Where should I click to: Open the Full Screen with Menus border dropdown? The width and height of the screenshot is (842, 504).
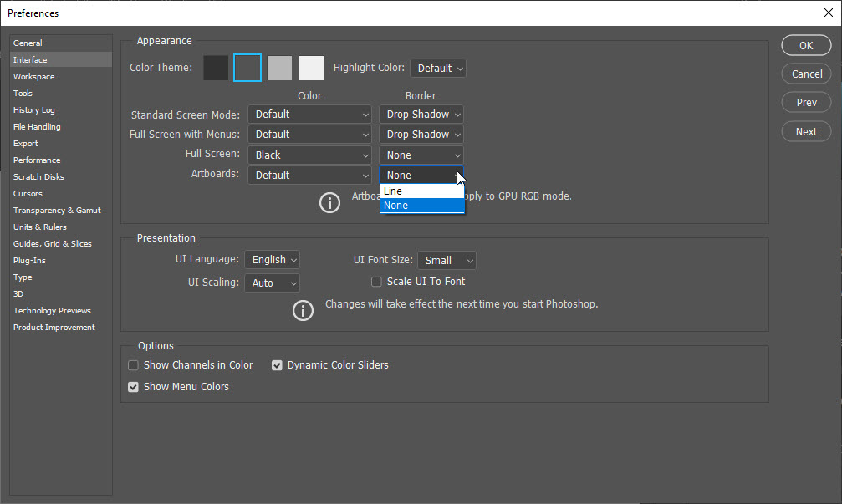click(421, 134)
